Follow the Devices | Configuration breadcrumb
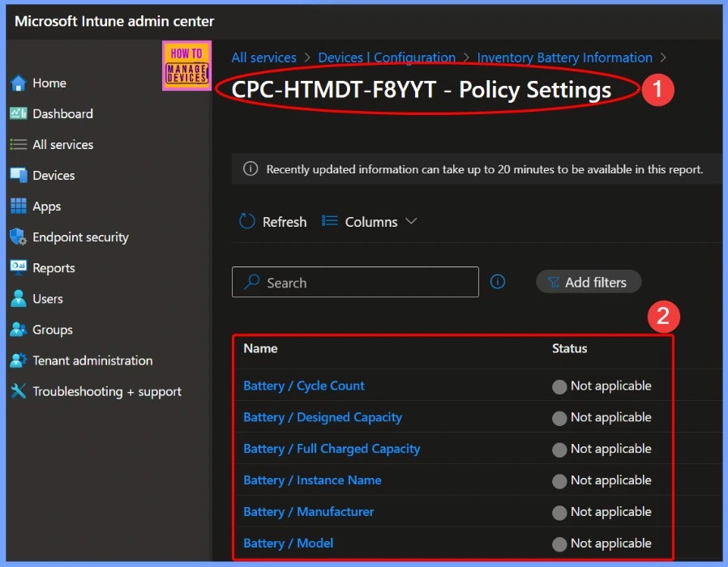Viewport: 728px width, 567px height. [x=387, y=58]
